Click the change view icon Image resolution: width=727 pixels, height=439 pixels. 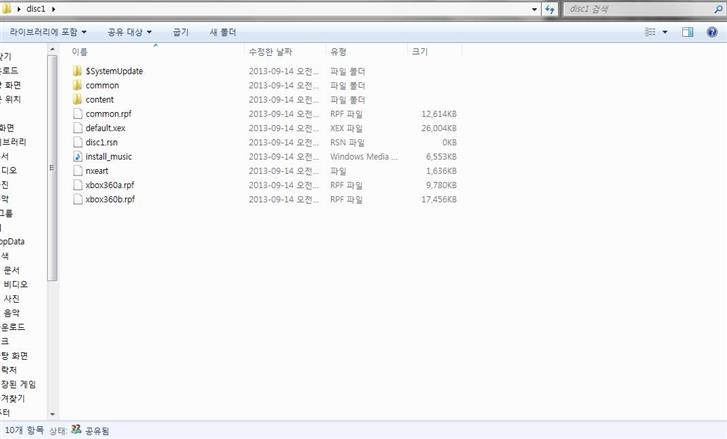point(650,32)
